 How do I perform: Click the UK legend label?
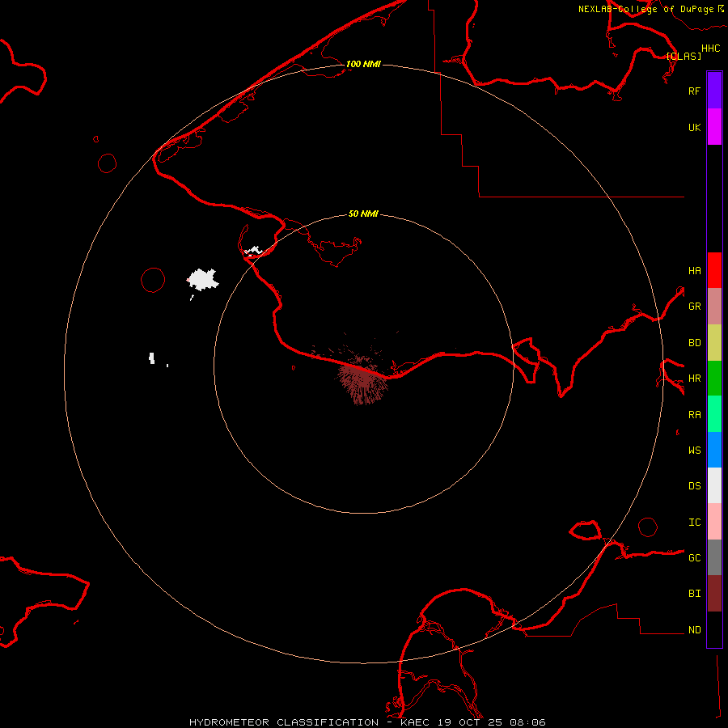(694, 127)
